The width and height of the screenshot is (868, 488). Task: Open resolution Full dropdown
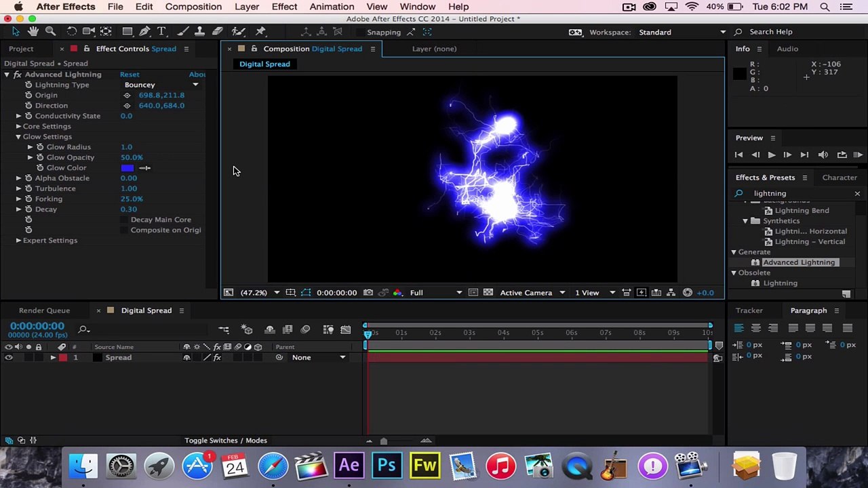(x=435, y=293)
